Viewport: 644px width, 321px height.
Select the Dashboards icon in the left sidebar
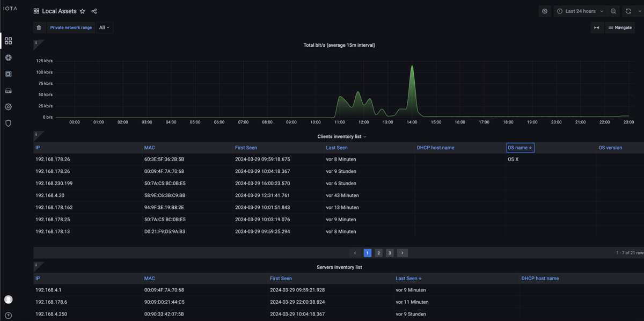tap(8, 40)
